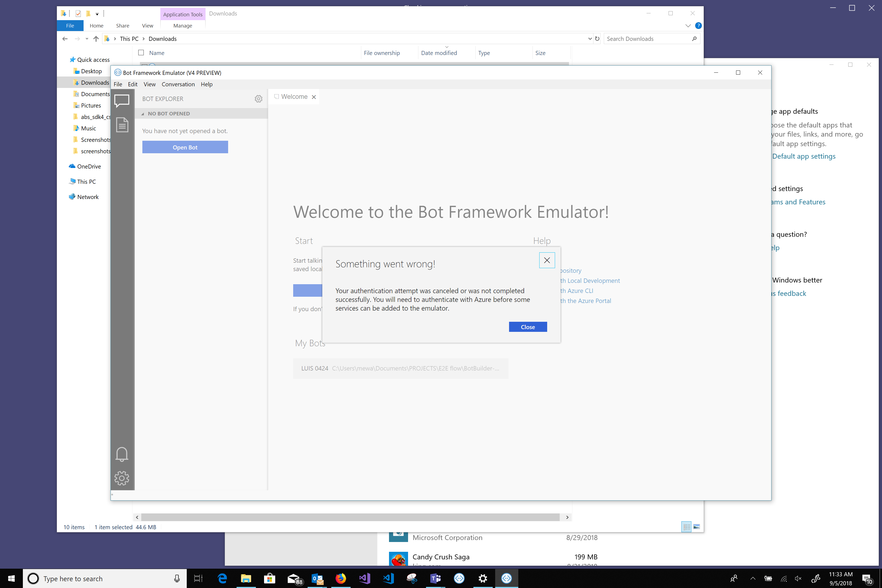Open the address bar history dropdown
This screenshot has width=882, height=588.
tap(590, 39)
